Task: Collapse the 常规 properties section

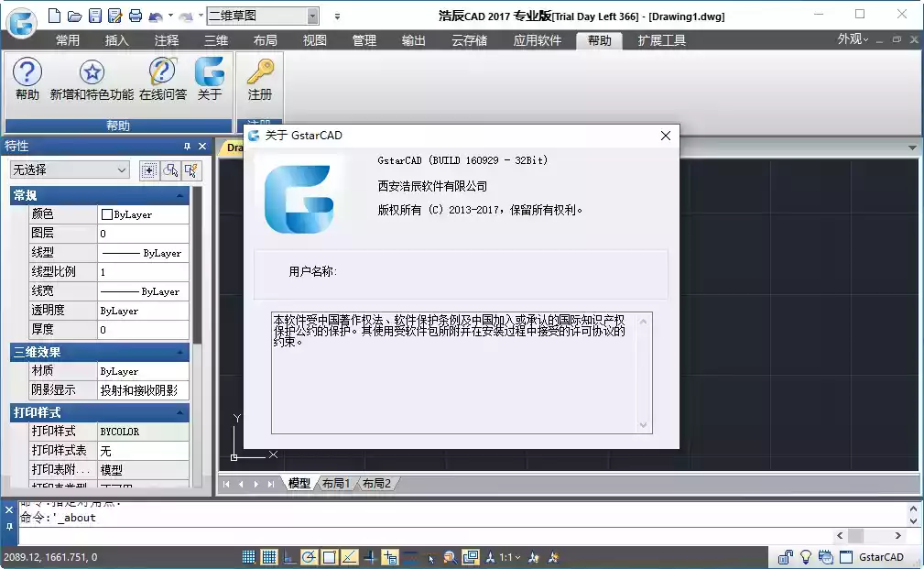Action: [181, 195]
